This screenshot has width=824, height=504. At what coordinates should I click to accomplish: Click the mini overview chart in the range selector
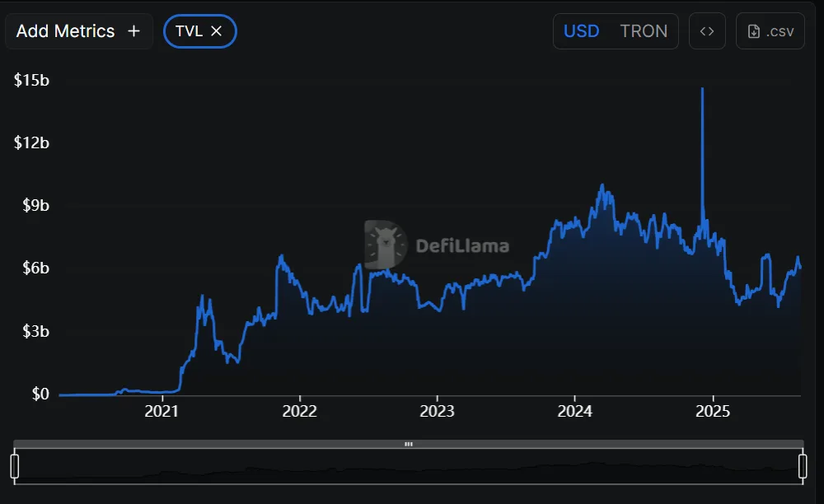click(x=409, y=471)
